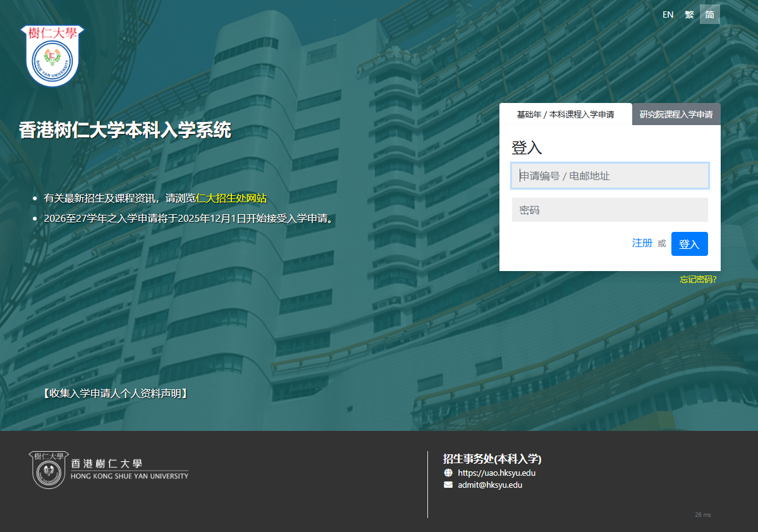Click the 忘记密码? link
Viewport: 758px width, 532px height.
[698, 279]
